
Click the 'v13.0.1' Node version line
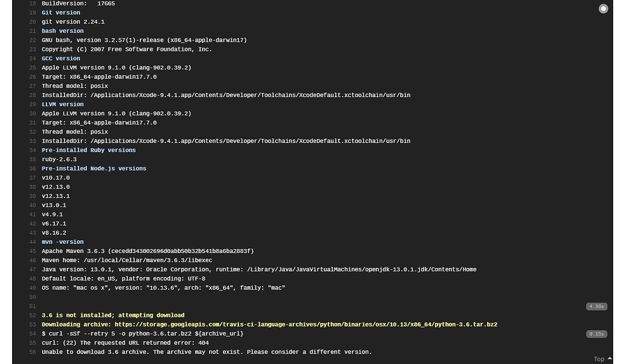[x=54, y=205]
